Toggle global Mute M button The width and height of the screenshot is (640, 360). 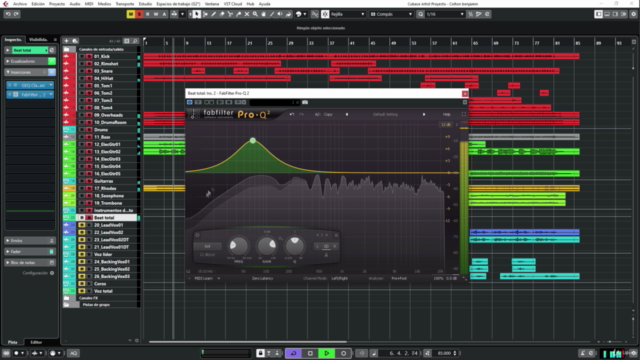131,14
